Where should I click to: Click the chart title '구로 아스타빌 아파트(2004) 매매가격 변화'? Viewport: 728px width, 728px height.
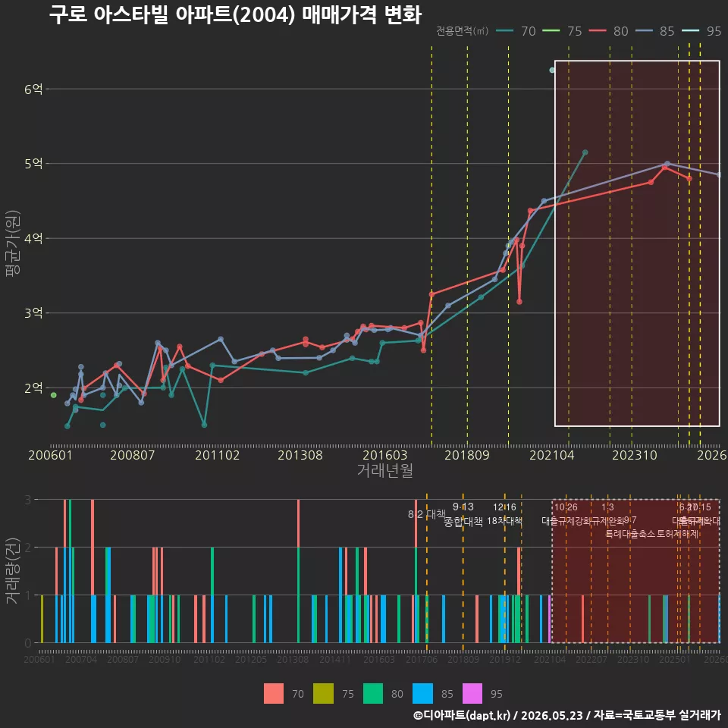point(235,14)
